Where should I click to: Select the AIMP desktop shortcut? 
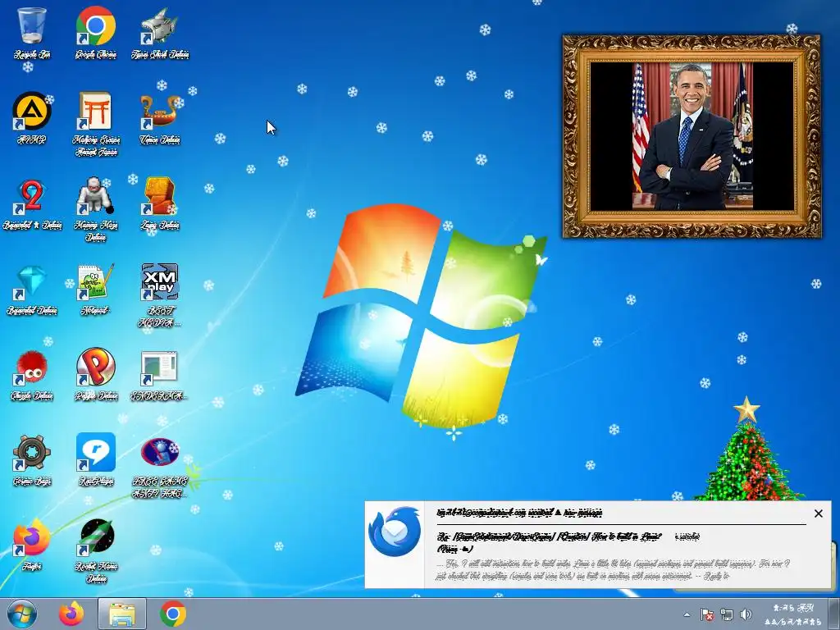coord(32,118)
